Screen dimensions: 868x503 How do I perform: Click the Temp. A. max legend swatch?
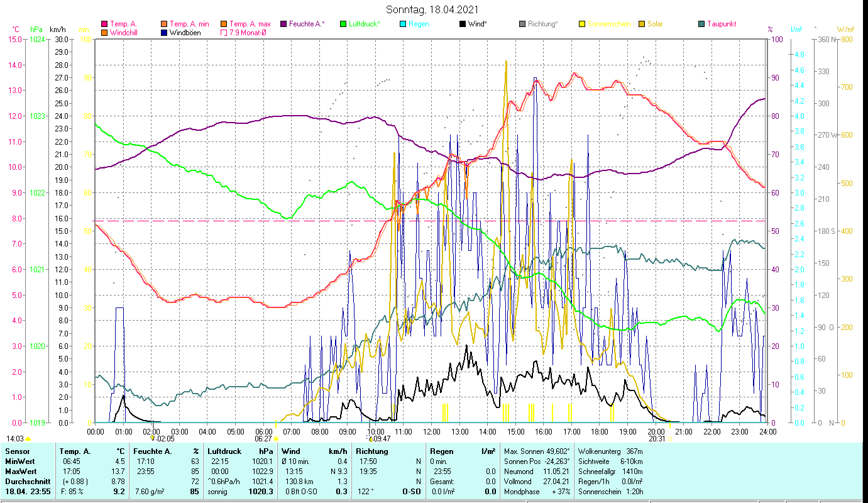coord(224,24)
